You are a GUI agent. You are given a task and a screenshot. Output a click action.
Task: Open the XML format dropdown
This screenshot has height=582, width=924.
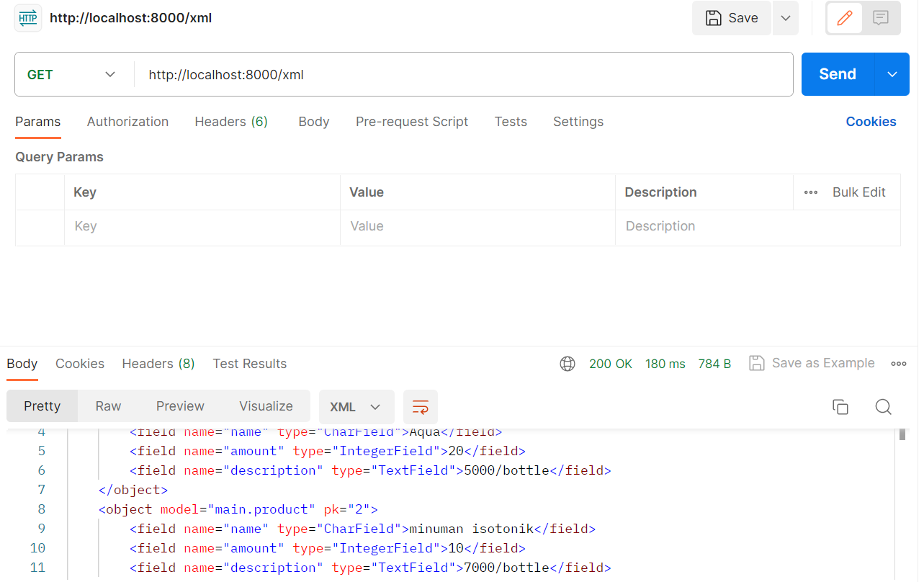coord(356,406)
